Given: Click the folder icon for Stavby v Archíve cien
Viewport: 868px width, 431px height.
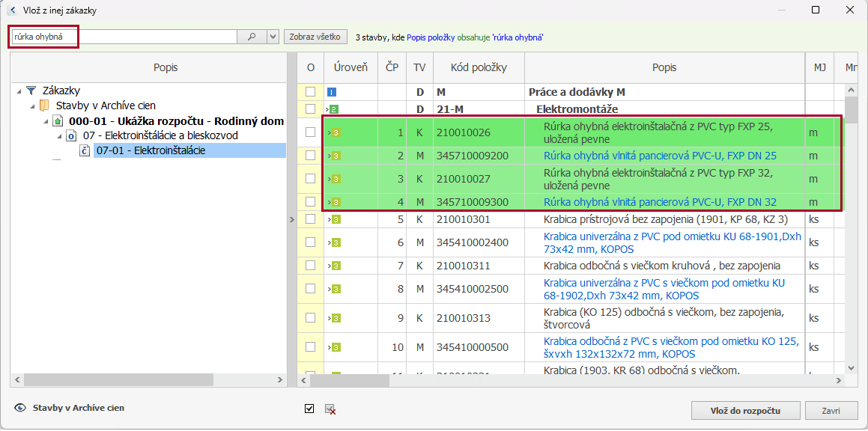Looking at the screenshot, I should (45, 106).
